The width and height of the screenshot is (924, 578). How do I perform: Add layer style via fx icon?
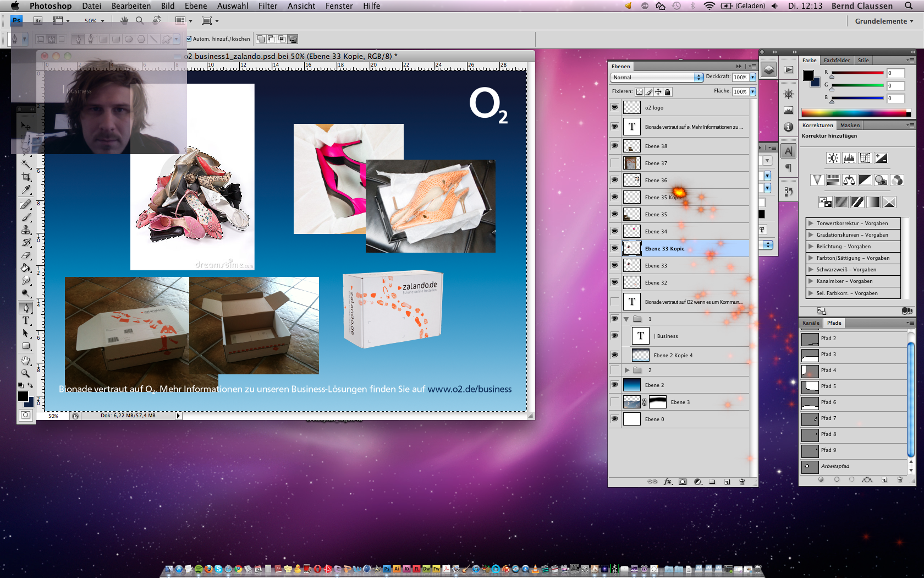[668, 482]
